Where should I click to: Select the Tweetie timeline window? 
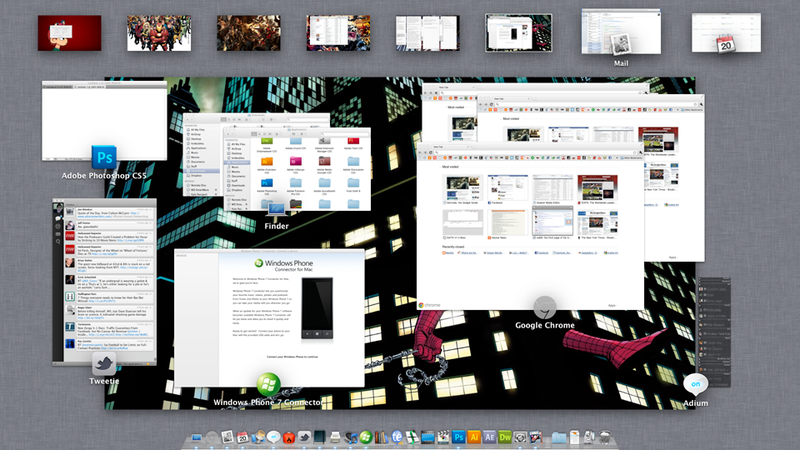click(104, 282)
